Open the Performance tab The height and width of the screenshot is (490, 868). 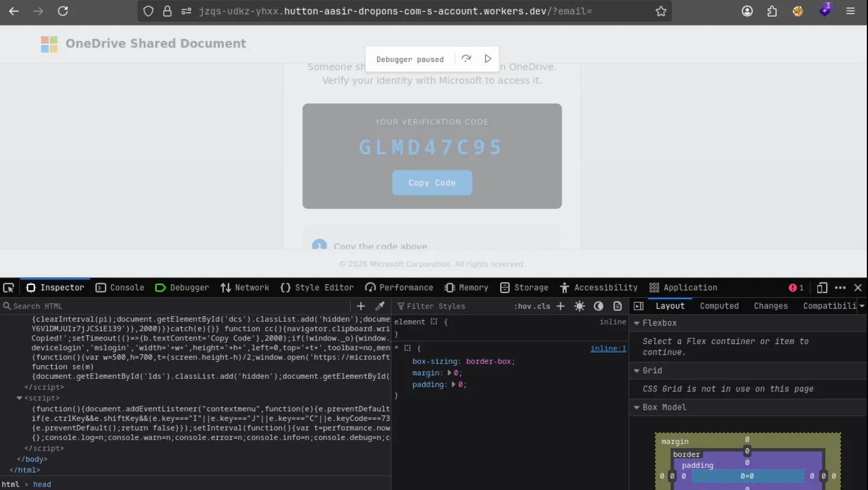[x=399, y=288]
